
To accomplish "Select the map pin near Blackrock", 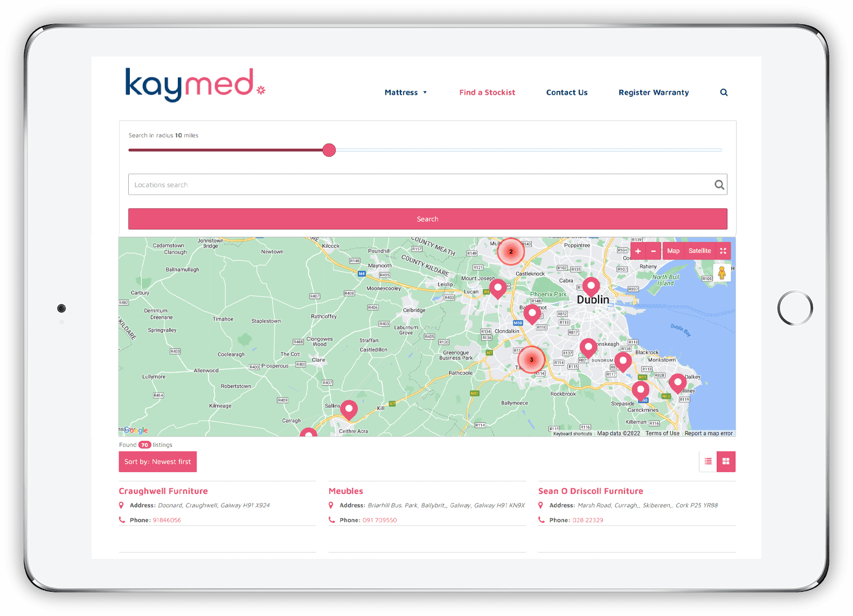I will (x=623, y=361).
